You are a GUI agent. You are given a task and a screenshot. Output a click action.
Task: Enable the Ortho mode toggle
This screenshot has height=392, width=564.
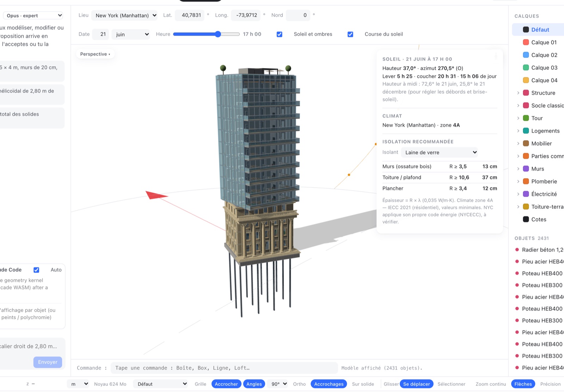(x=299, y=384)
